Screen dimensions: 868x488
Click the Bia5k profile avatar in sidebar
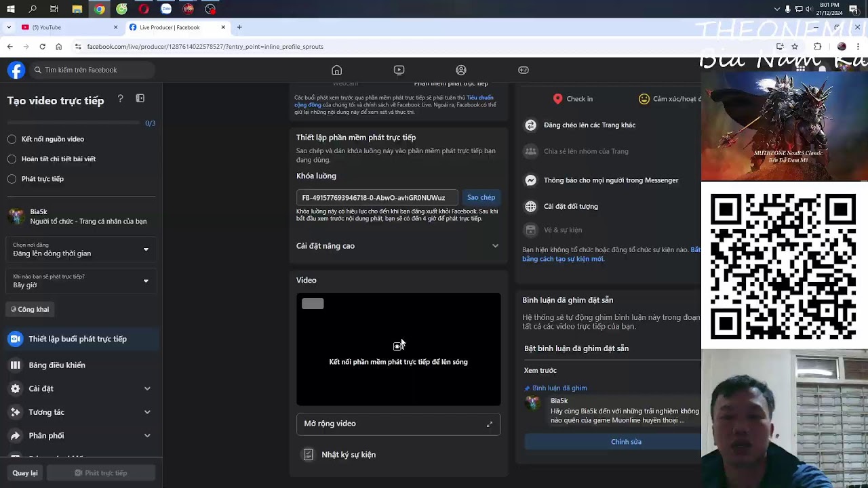(x=16, y=216)
